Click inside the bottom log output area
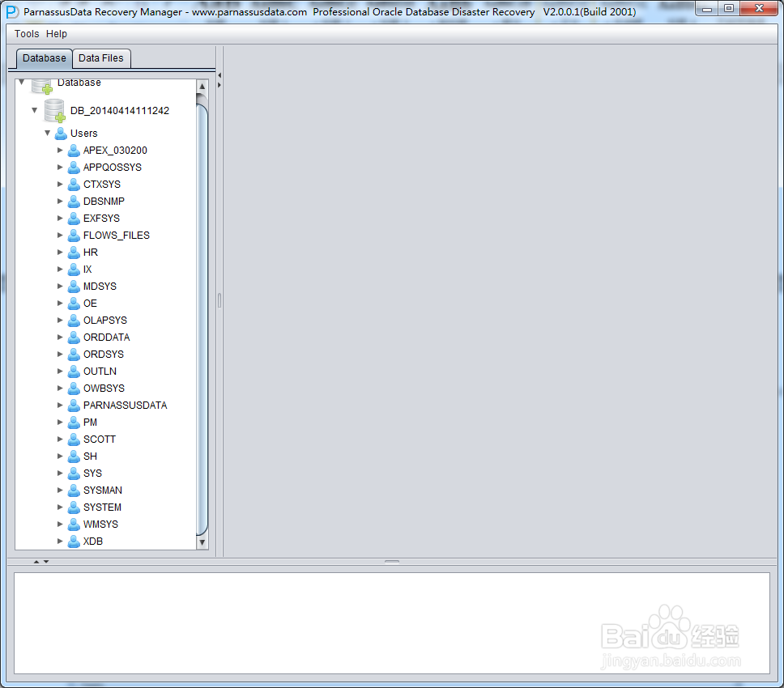The height and width of the screenshot is (688, 784). pyautogui.click(x=391, y=623)
